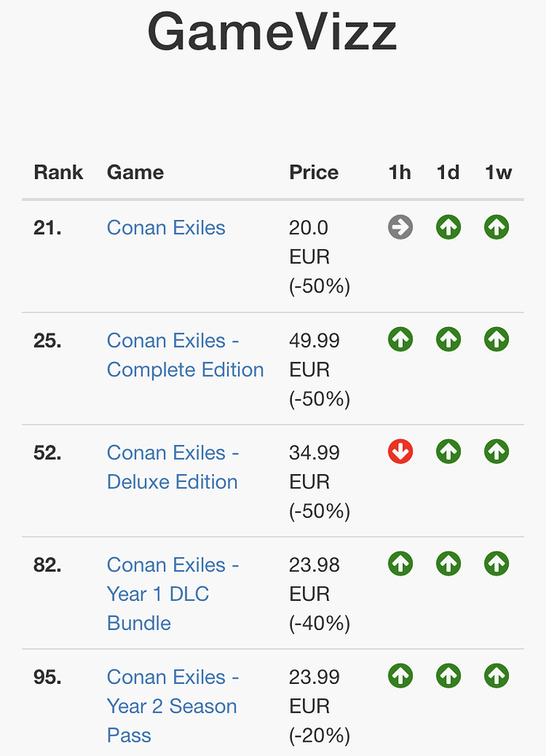Viewport: 546px width, 756px height.
Task: Click the 1h up arrow for Complete Edition
Action: click(x=400, y=340)
